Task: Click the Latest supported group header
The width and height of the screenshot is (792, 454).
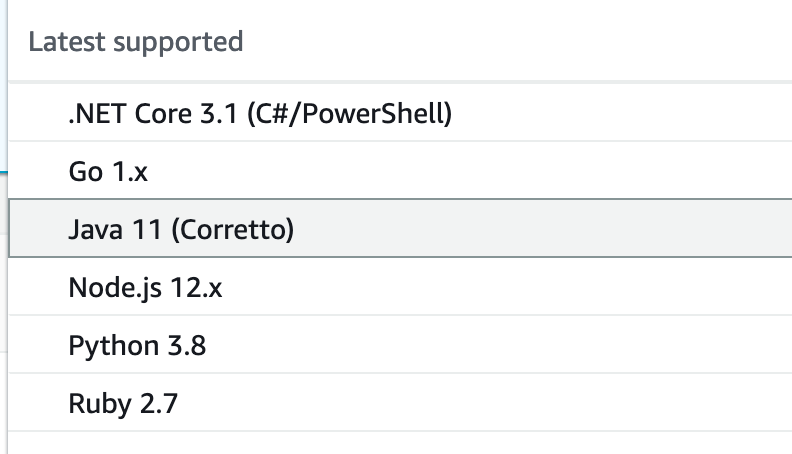Action: 136,42
